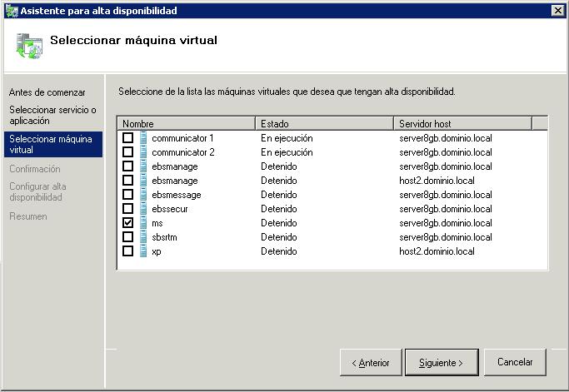This screenshot has height=392, width=569.
Task: Check the ebsmanage checkbox on host2
Action: [127, 181]
